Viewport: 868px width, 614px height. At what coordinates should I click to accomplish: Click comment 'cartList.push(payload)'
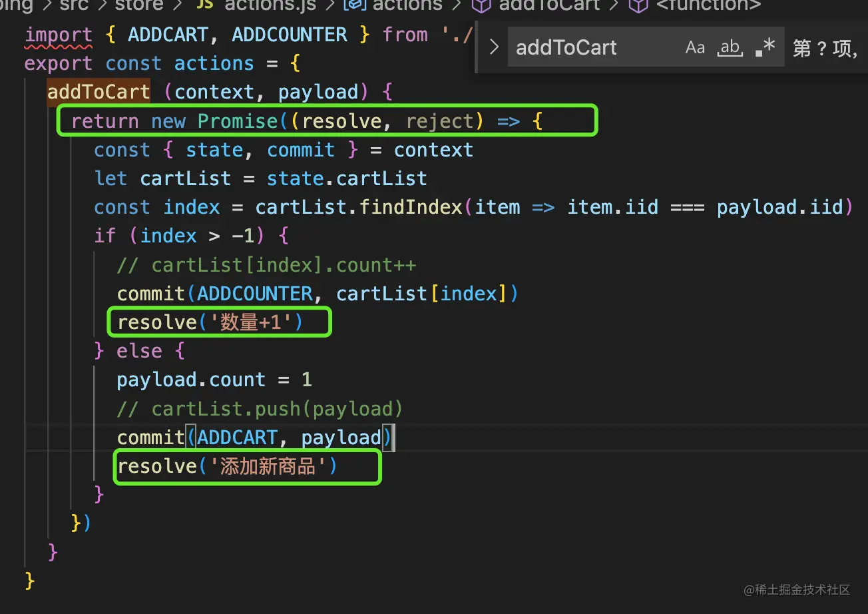pyautogui.click(x=260, y=408)
